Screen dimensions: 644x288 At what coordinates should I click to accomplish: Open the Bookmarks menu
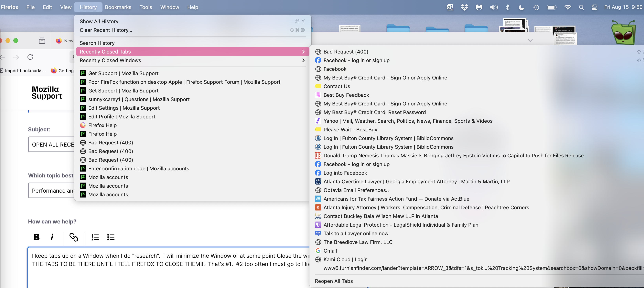coord(118,7)
